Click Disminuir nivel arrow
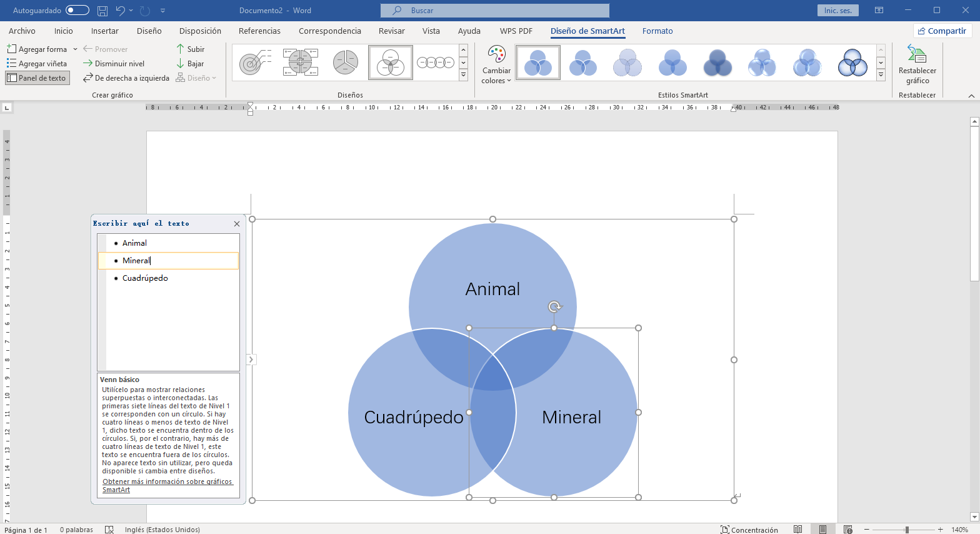980x534 pixels. (114, 63)
